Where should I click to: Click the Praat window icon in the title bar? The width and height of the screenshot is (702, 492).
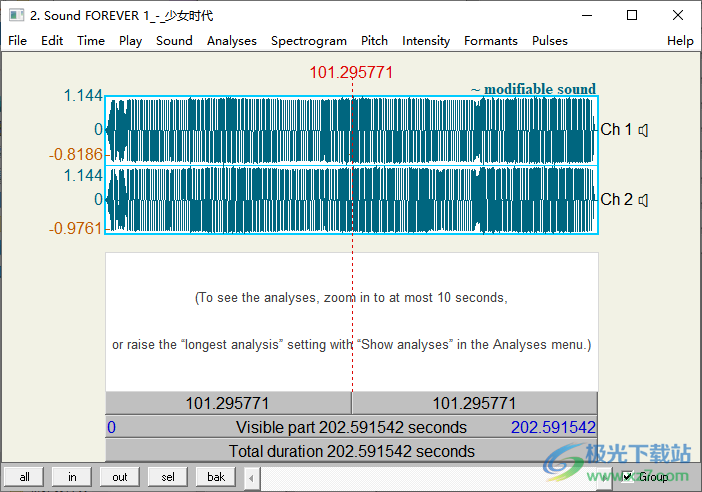click(x=14, y=15)
